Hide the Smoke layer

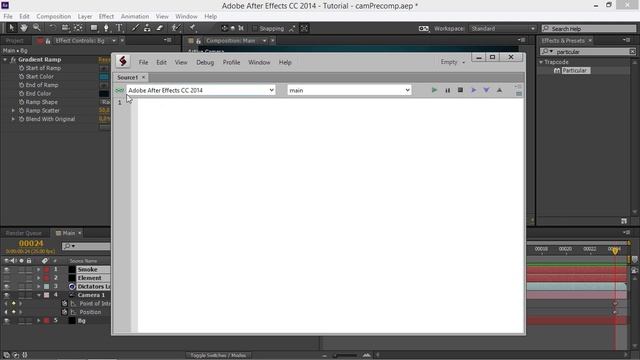(x=6, y=269)
